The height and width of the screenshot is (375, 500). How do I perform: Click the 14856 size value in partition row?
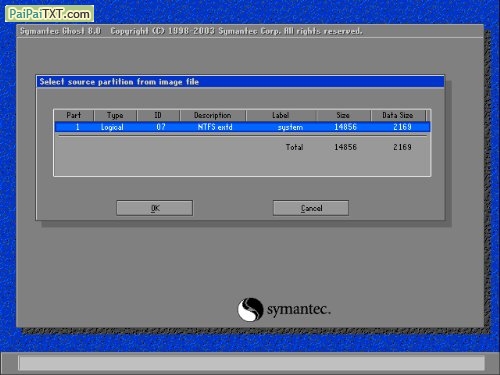click(345, 127)
